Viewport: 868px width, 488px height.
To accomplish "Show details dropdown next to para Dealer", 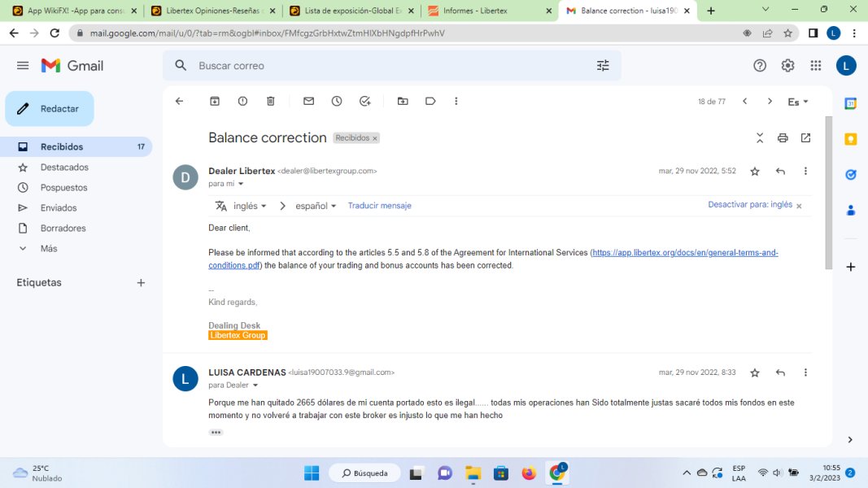I will click(255, 385).
